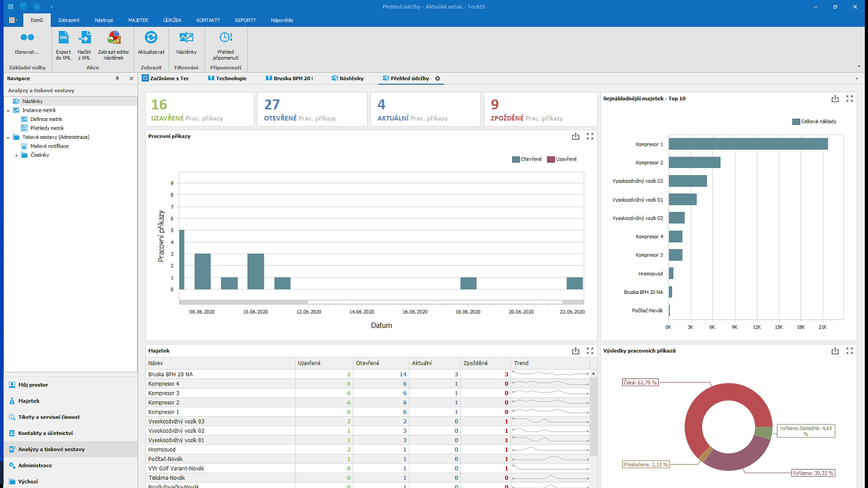Click the Export do XML icon

point(63,38)
